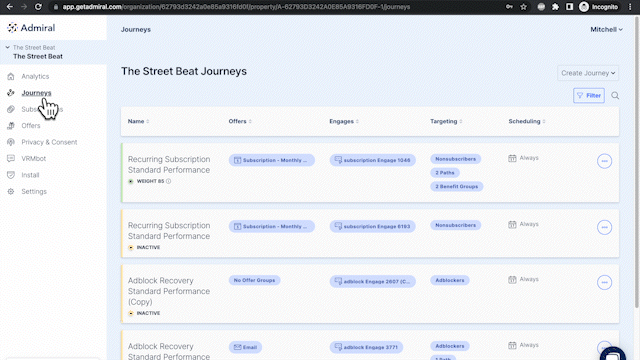Open Offers in the sidebar

click(x=31, y=126)
